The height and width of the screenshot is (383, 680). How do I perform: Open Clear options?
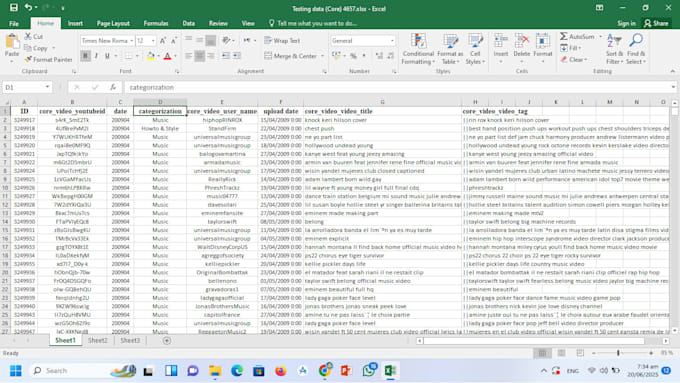coord(573,59)
